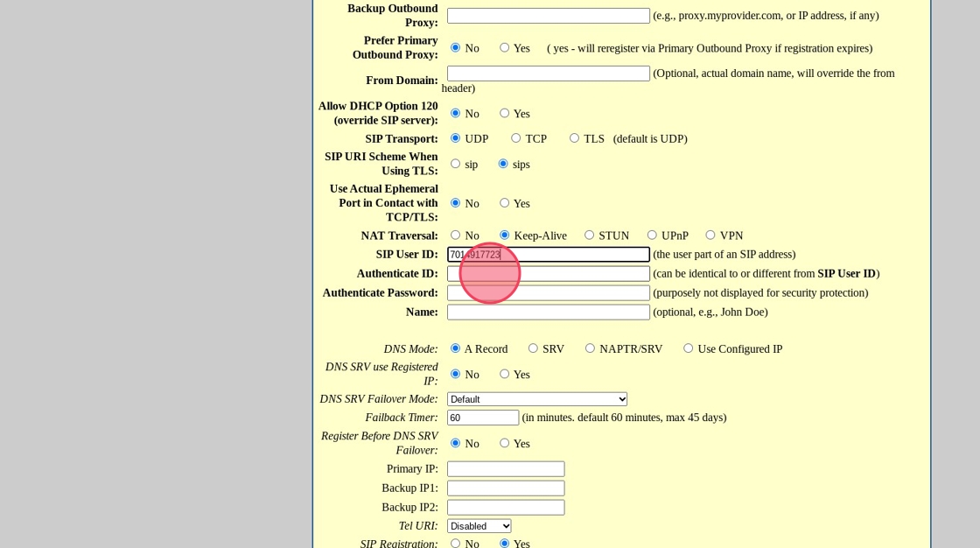Select No for Allow DHCP Option 120
Image resolution: width=980 pixels, height=548 pixels.
point(455,113)
